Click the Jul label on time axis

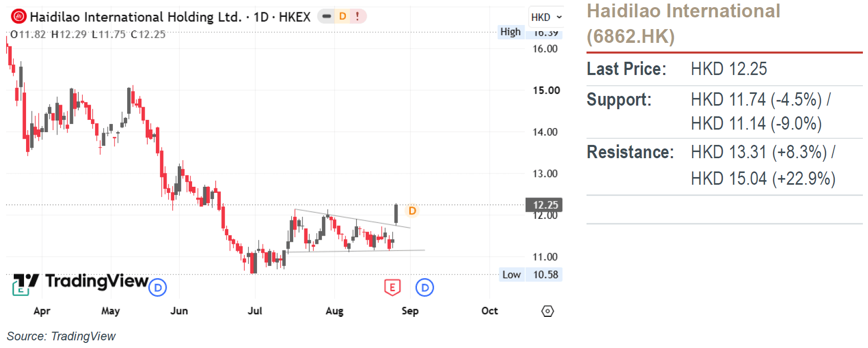(x=255, y=311)
